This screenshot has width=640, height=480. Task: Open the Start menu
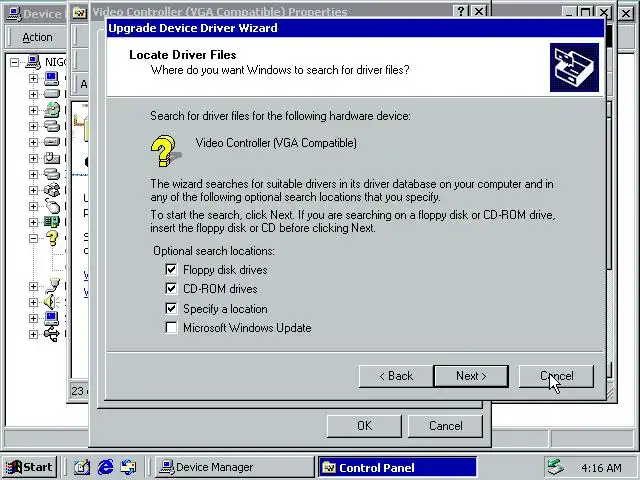click(x=29, y=467)
